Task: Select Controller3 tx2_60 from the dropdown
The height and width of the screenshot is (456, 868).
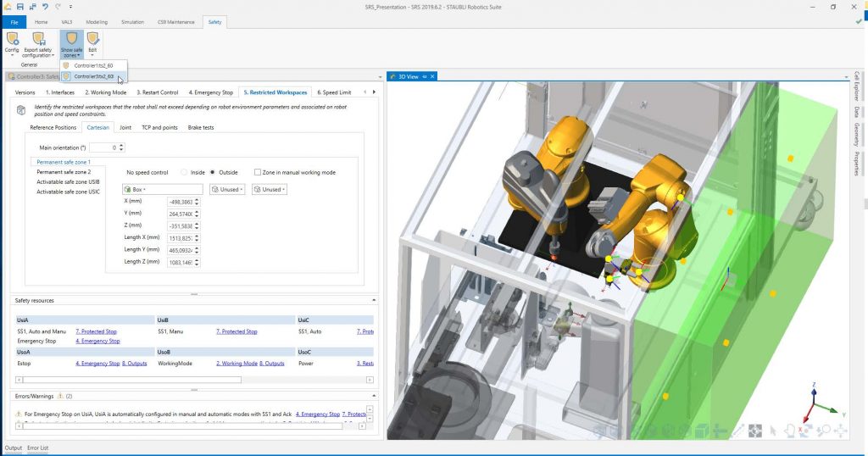Action: pos(93,76)
